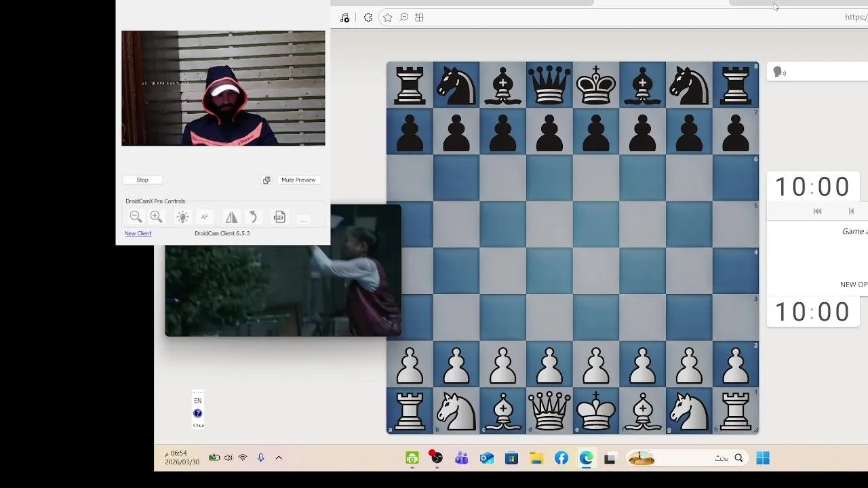Show hidden tray icons chevron
The width and height of the screenshot is (868, 488).
[x=279, y=458]
